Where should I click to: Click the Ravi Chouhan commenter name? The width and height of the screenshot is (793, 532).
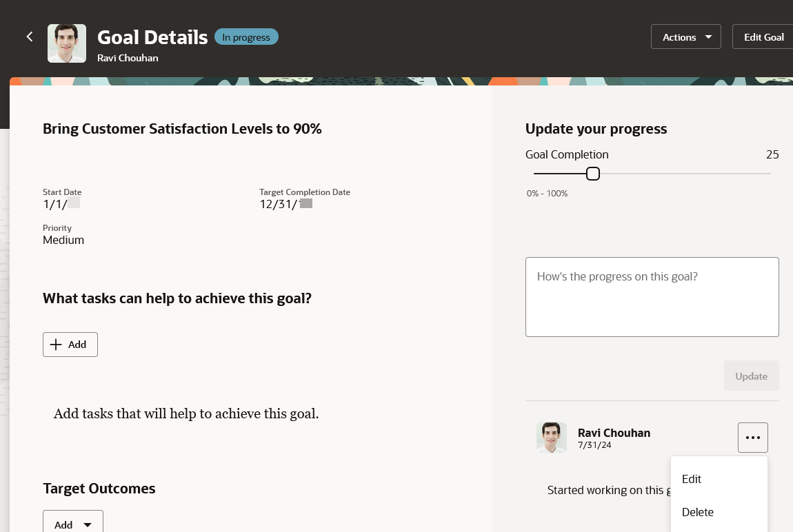(614, 433)
